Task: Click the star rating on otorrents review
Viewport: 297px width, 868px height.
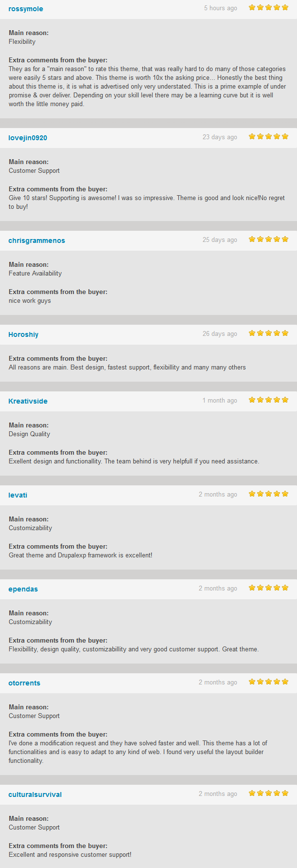Action: (x=269, y=682)
